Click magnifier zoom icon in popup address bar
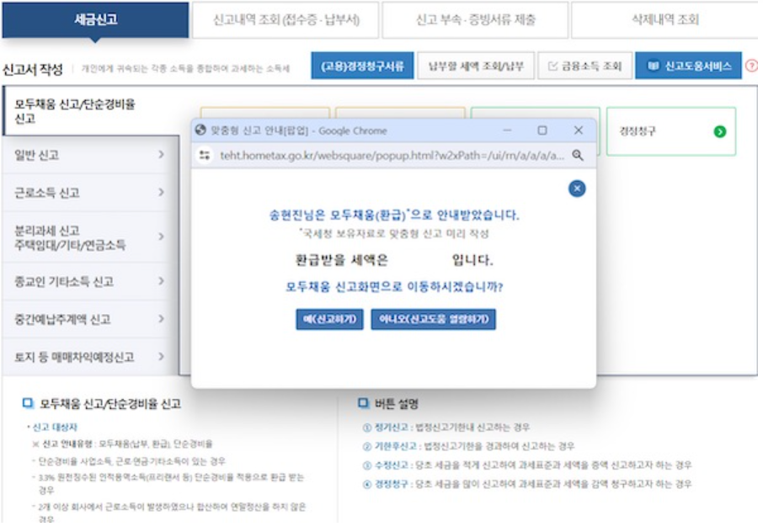Image resolution: width=763 pixels, height=532 pixels. coord(578,155)
